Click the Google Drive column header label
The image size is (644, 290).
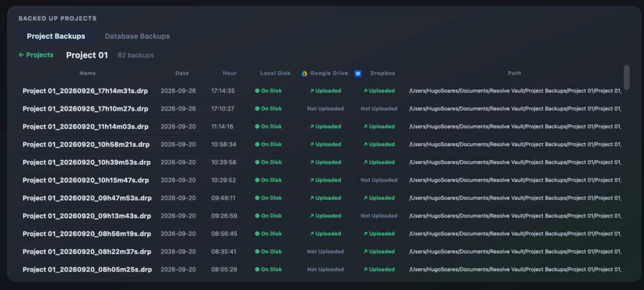pyautogui.click(x=329, y=73)
